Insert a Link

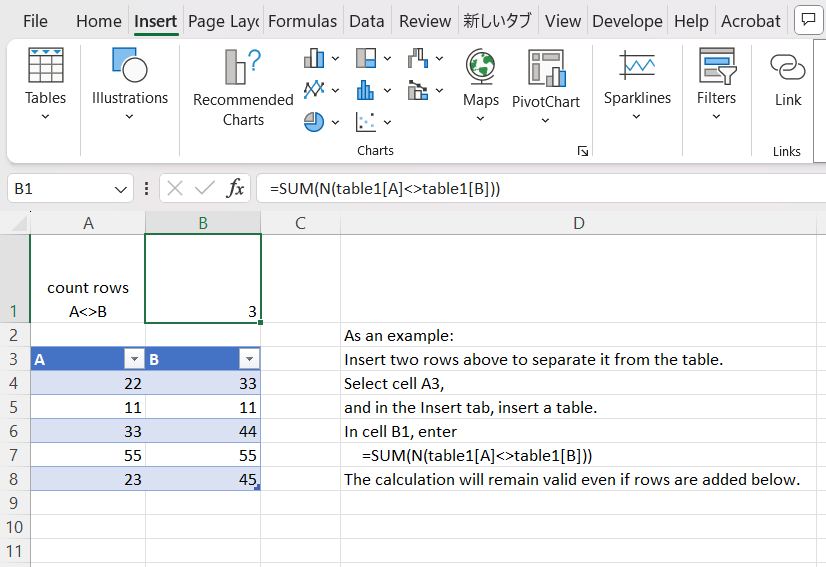pyautogui.click(x=788, y=78)
